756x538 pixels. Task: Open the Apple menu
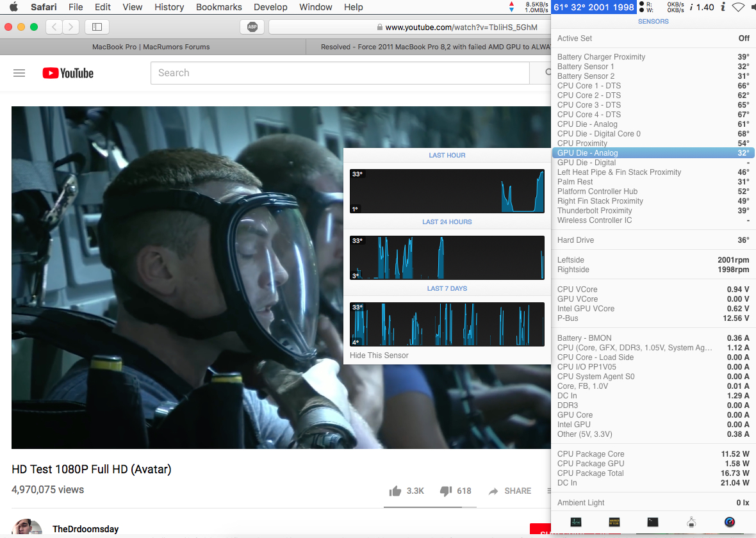click(13, 7)
